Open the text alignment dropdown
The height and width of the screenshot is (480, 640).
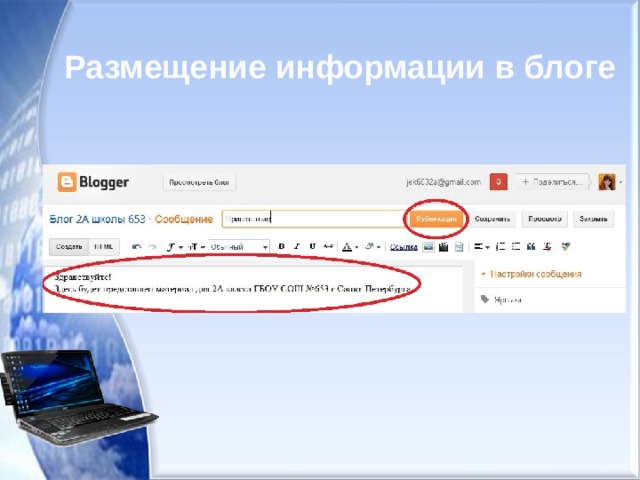point(482,247)
